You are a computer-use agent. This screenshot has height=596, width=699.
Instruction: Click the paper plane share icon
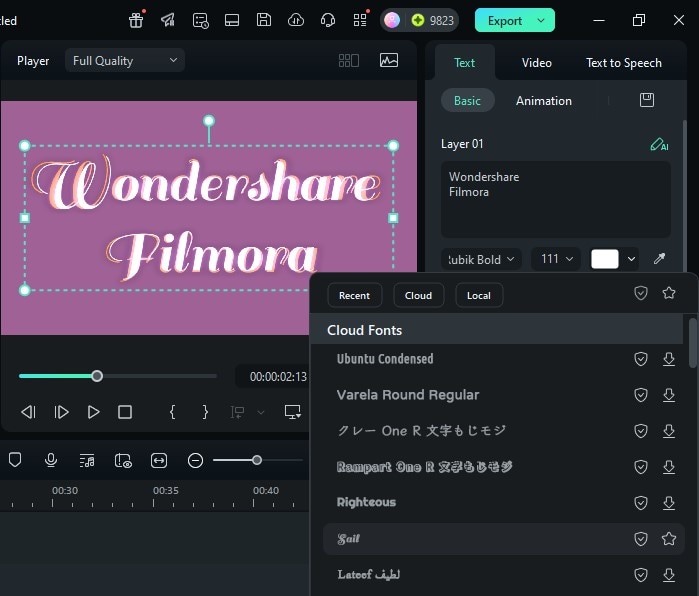coord(168,20)
